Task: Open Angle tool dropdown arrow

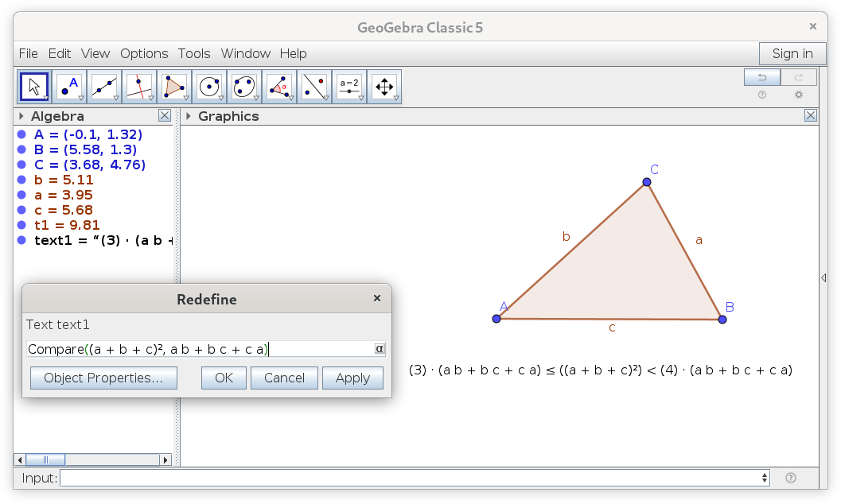Action: coord(290,98)
